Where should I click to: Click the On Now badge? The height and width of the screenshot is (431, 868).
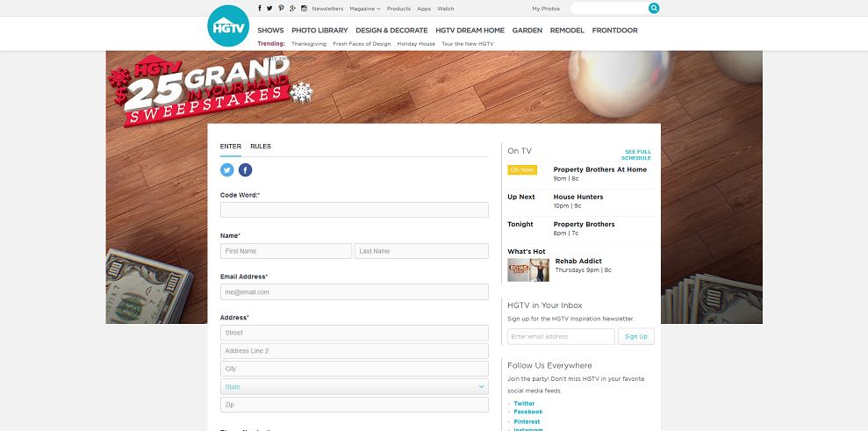click(x=522, y=169)
